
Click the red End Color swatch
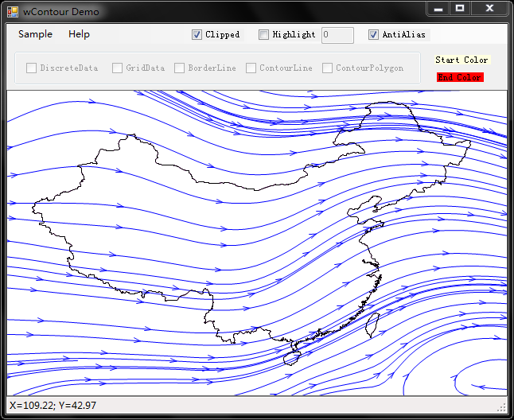460,77
